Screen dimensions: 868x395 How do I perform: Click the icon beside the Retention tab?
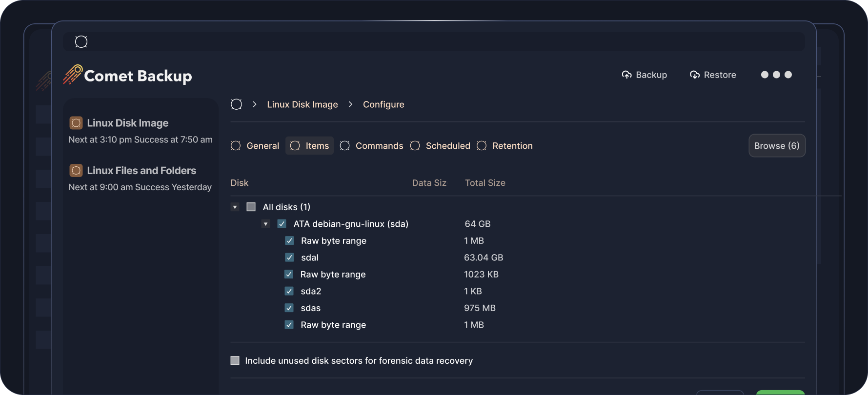(x=482, y=146)
